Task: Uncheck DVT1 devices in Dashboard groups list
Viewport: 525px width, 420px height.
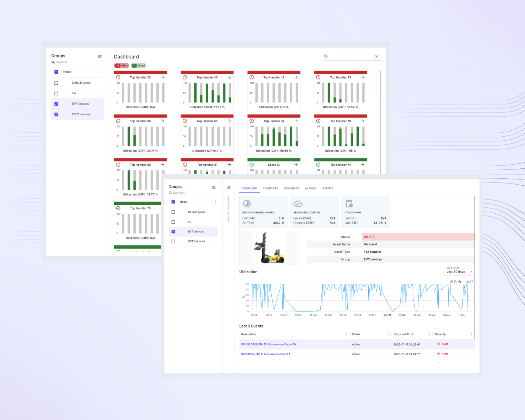Action: (x=56, y=115)
